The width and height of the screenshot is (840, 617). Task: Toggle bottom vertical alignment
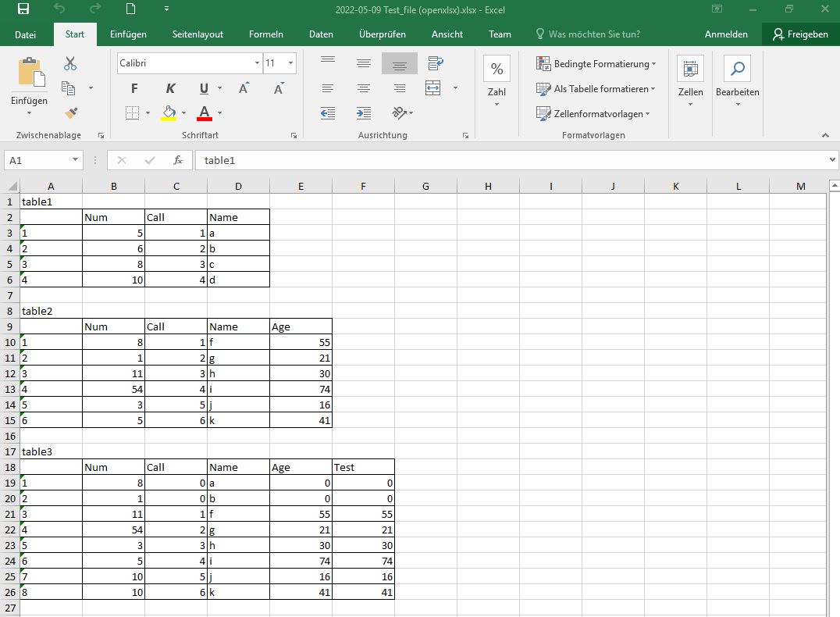tap(399, 63)
